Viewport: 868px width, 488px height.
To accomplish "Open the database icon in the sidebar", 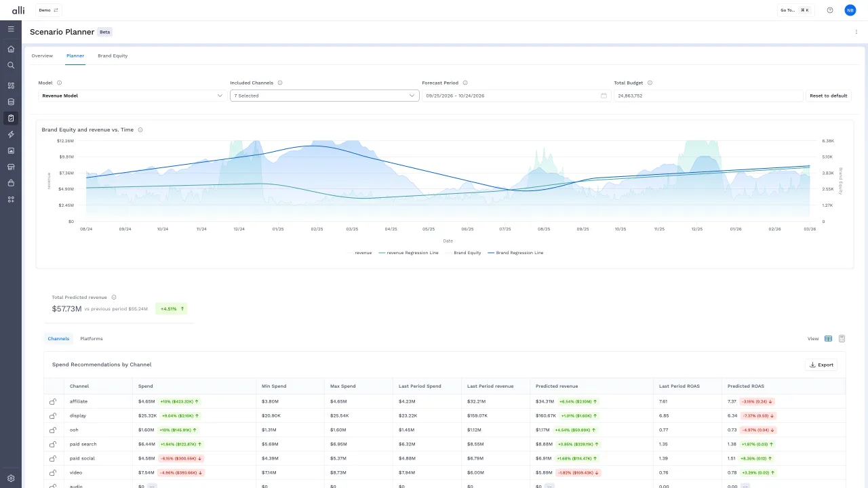I will point(11,102).
